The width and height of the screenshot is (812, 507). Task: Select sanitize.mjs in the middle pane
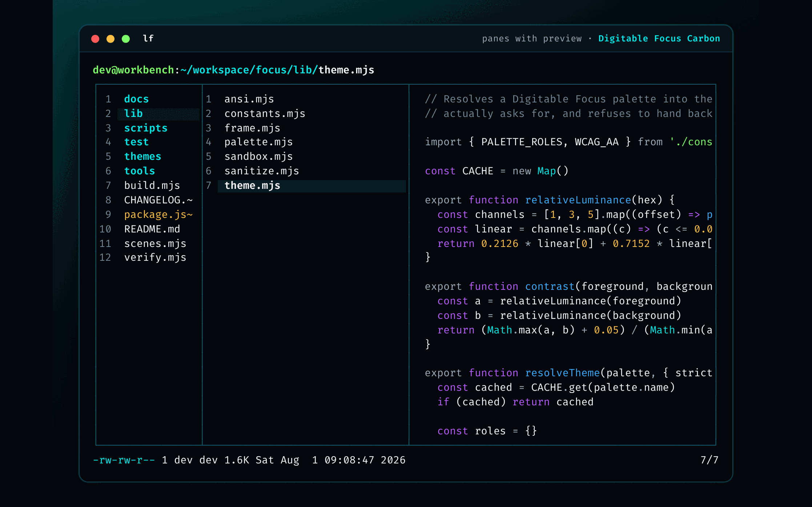(262, 171)
